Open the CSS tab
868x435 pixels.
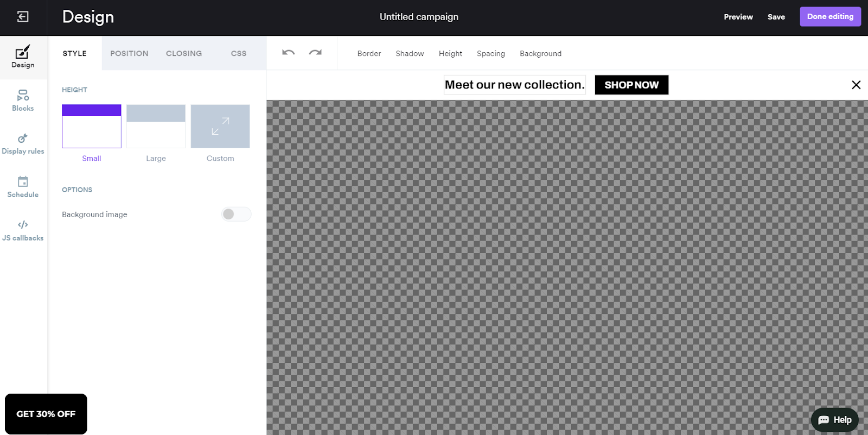[239, 53]
